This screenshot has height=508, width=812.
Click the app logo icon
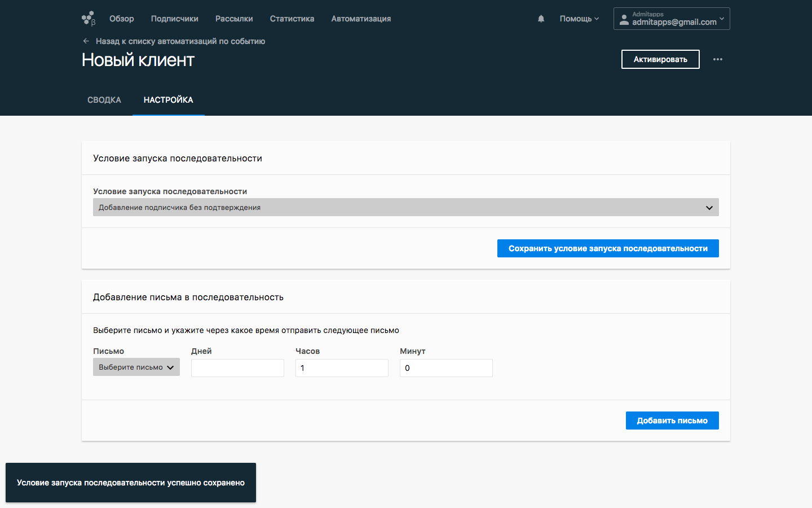pyautogui.click(x=89, y=19)
